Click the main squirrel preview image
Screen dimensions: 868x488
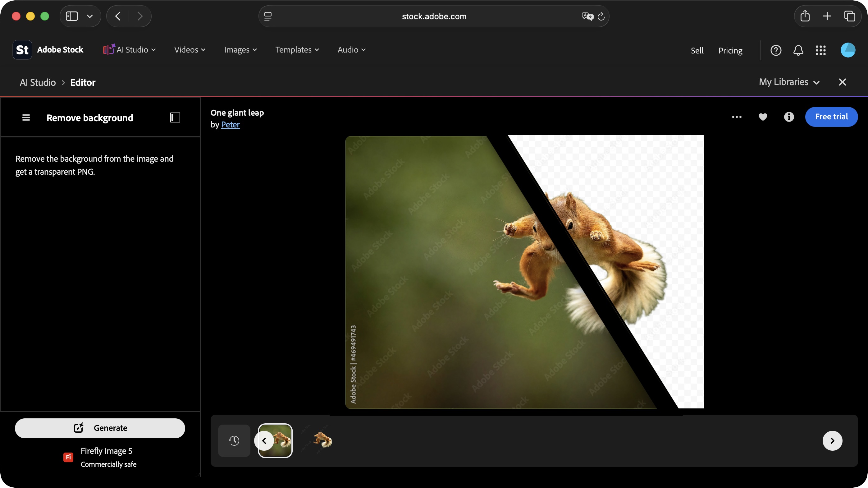(524, 272)
